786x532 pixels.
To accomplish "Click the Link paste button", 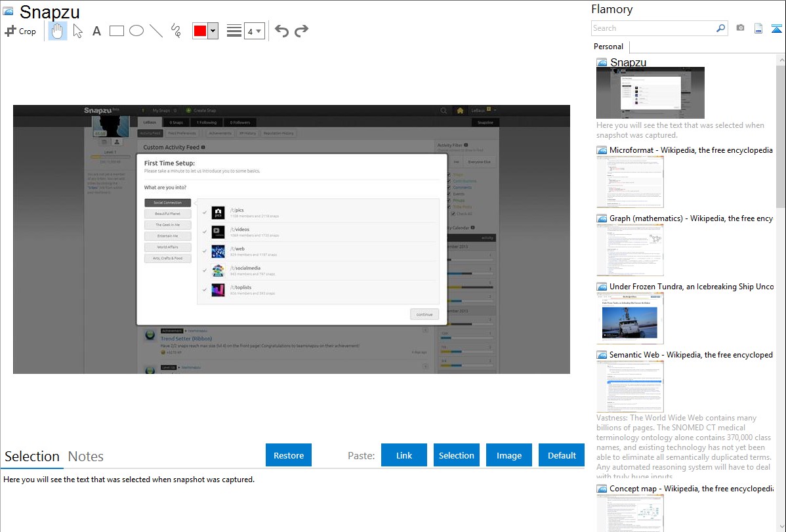I will 404,455.
